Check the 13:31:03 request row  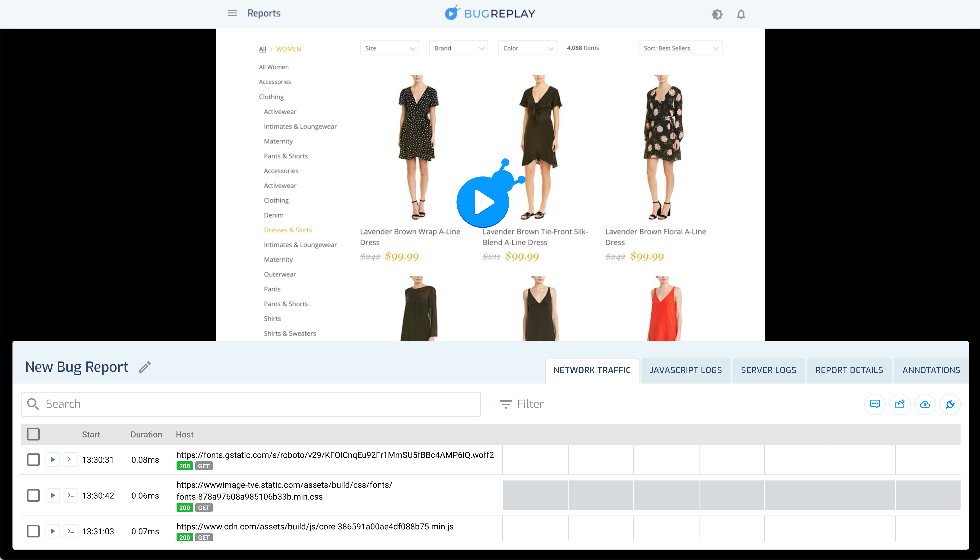33,531
